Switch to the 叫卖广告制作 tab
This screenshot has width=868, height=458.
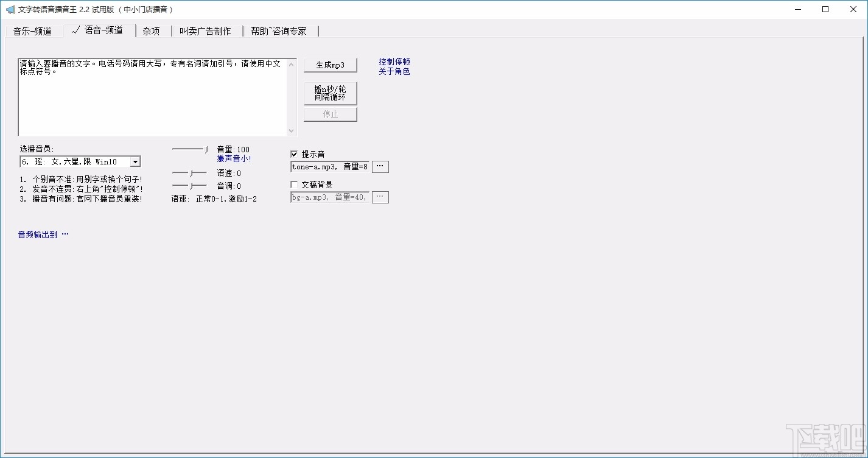[206, 30]
